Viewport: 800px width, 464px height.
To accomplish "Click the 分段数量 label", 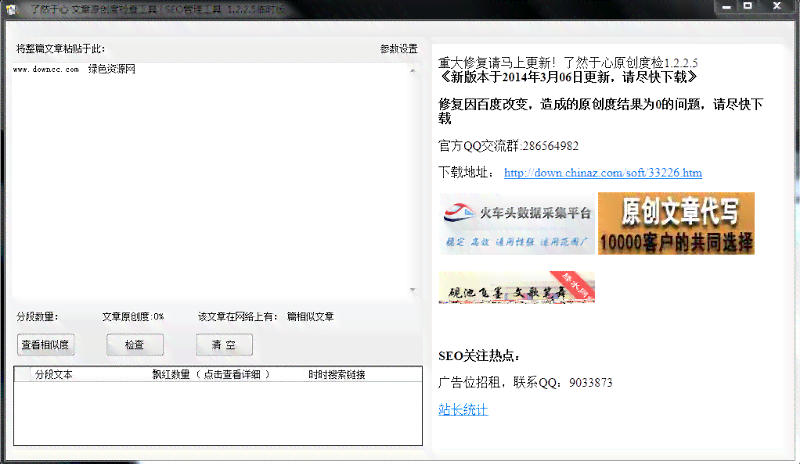I will coord(37,316).
